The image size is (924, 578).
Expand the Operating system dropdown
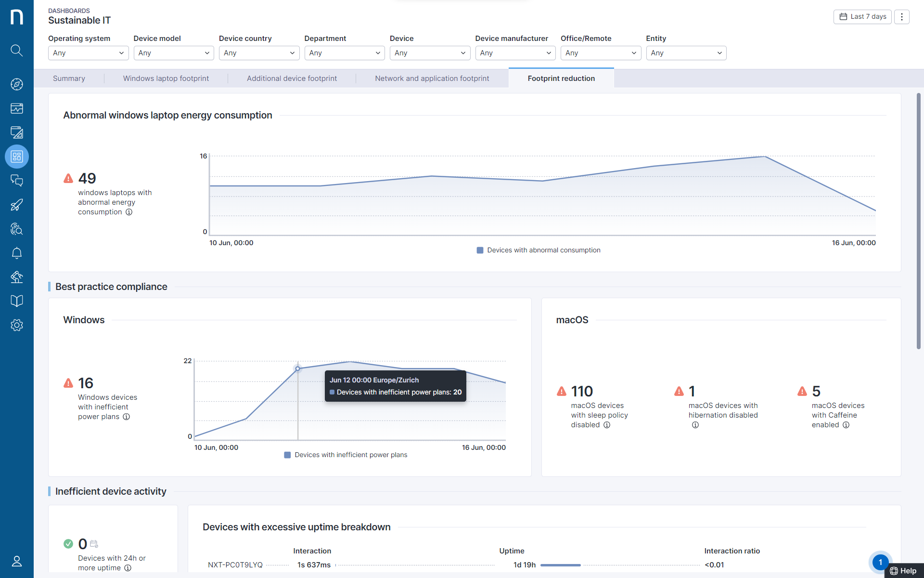[88, 53]
